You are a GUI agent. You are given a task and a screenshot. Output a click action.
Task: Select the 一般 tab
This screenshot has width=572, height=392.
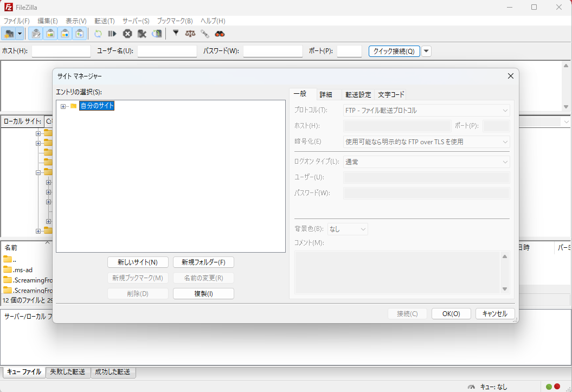tap(300, 94)
